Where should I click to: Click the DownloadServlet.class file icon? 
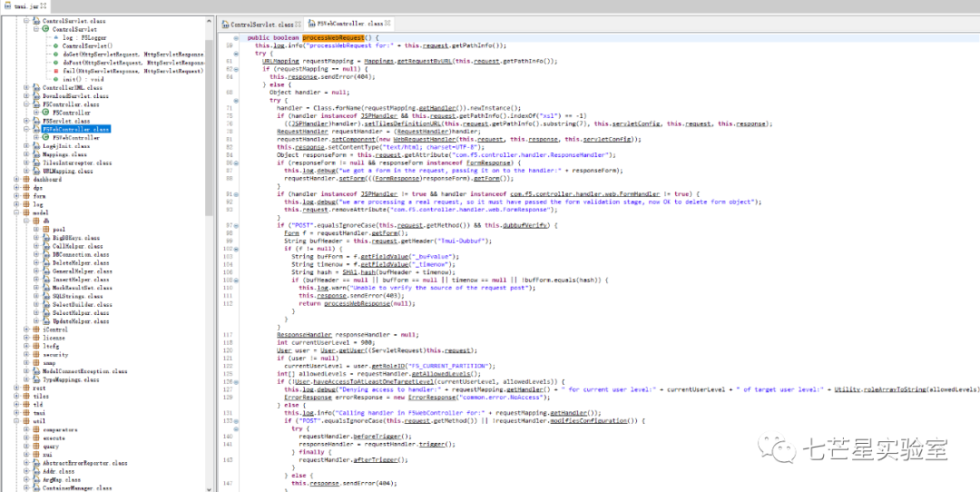37,96
